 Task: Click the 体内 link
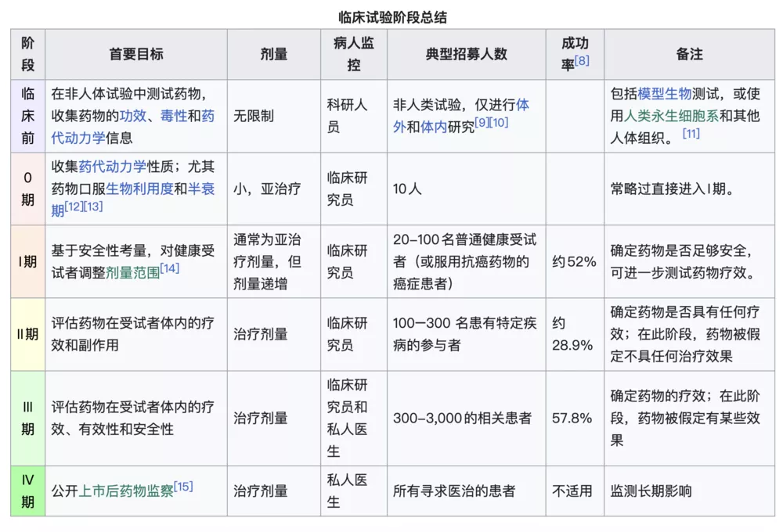435,126
